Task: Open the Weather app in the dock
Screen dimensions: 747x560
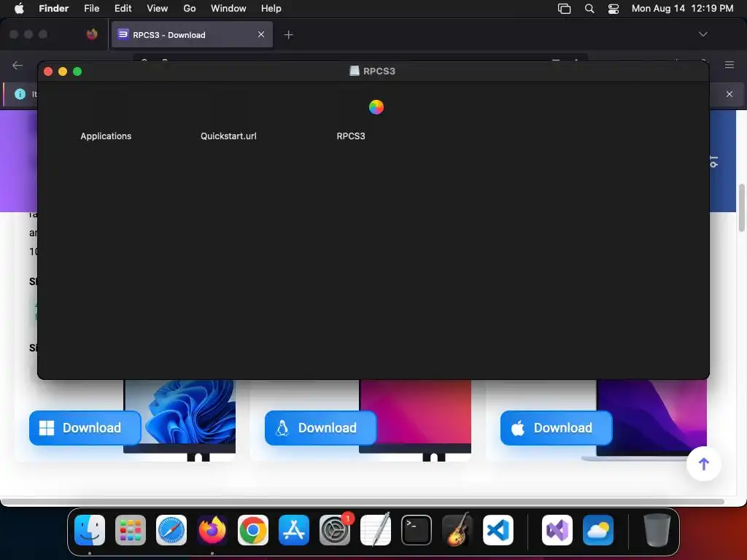Action: tap(598, 530)
